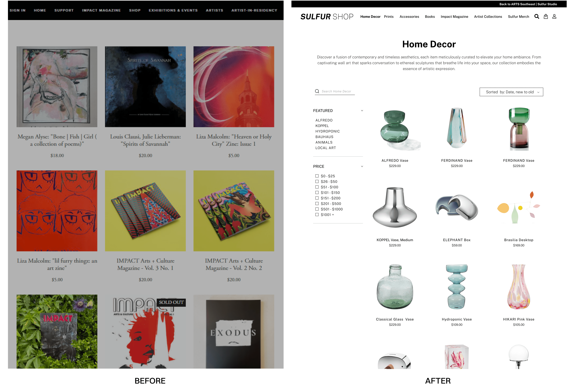Tick the $1001 + price filter
588x392 pixels.
(x=317, y=214)
